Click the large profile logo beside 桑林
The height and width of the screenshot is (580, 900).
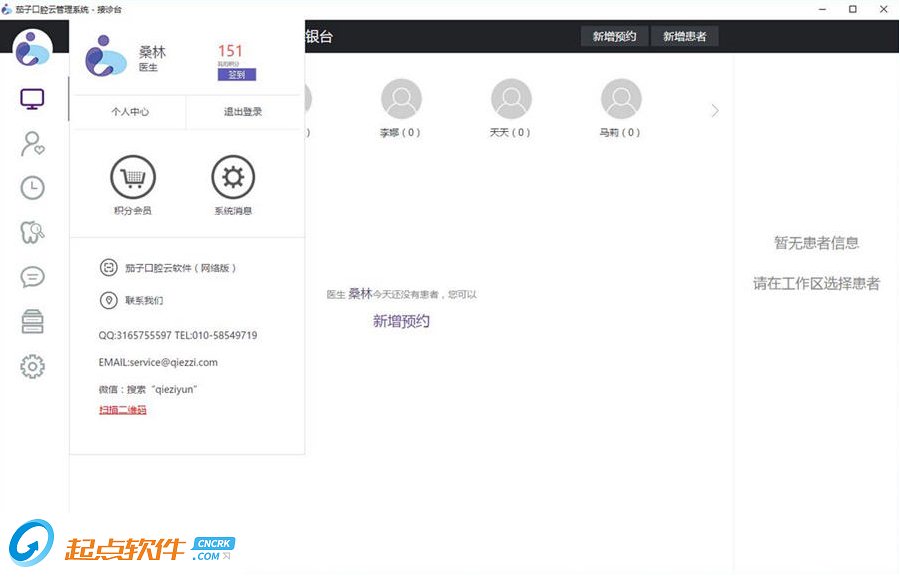[x=106, y=56]
